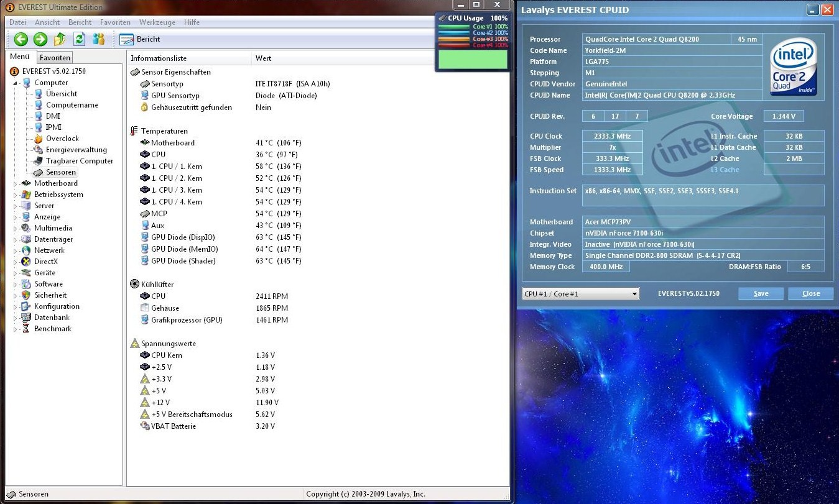Click the Benchmark hourglass icon
This screenshot has width=839, height=504.
click(x=25, y=329)
